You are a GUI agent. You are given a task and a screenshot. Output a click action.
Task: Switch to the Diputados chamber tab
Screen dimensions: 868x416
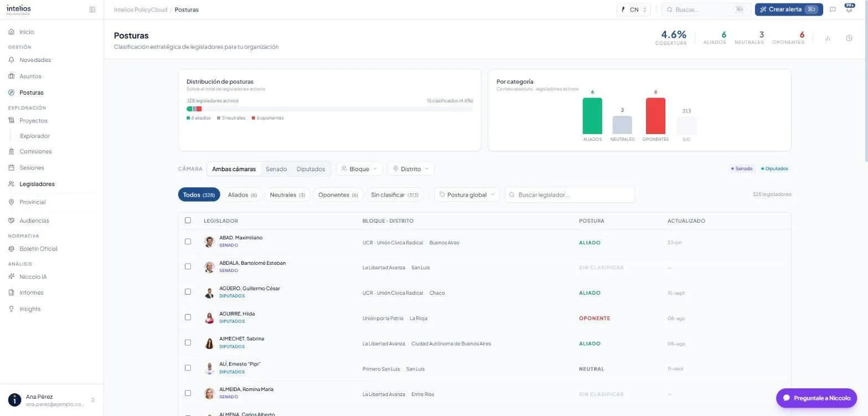[311, 169]
